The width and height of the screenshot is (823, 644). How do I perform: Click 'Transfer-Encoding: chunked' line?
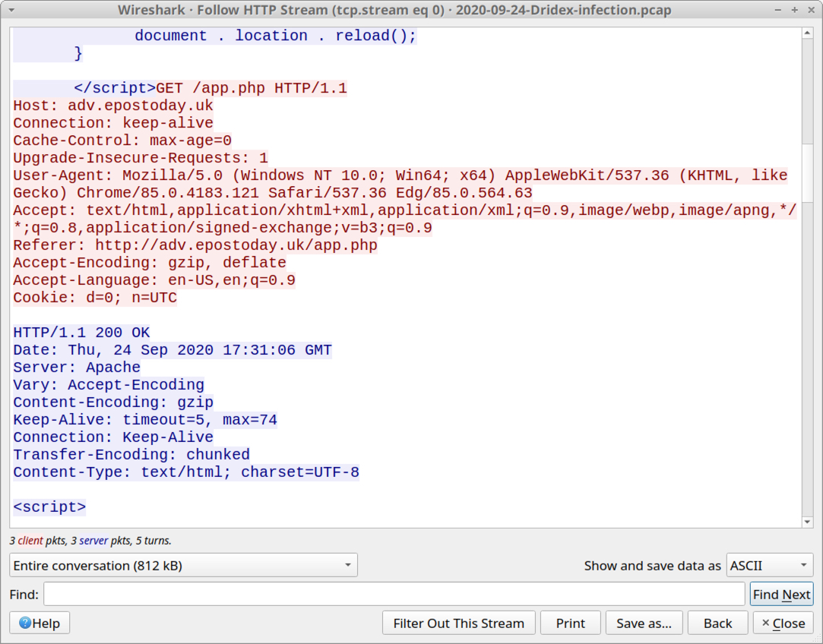pos(131,455)
